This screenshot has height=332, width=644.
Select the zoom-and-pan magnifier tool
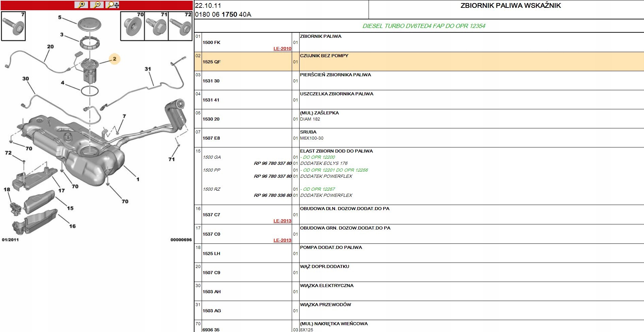coord(113,5)
